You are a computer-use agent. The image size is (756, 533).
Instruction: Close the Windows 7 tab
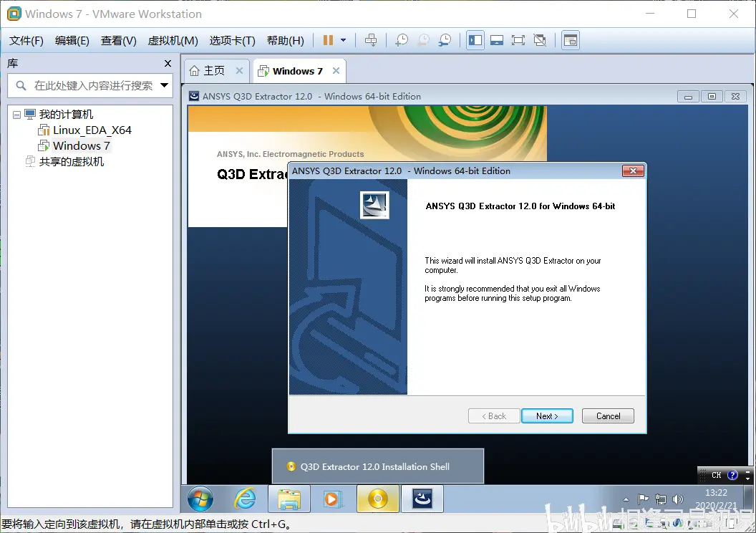click(x=336, y=70)
